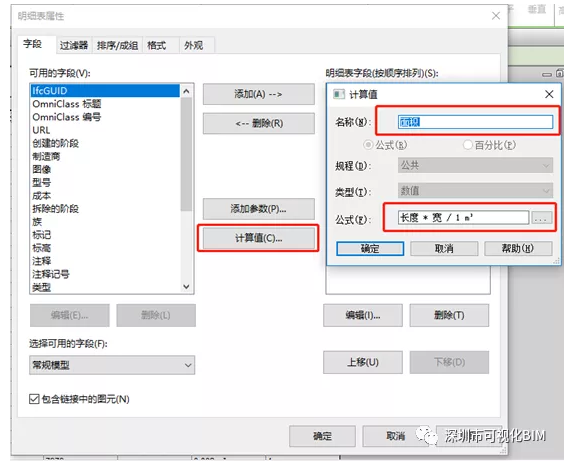Open the formula browse ellipsis button
This screenshot has height=468, width=572.
pos(541,218)
